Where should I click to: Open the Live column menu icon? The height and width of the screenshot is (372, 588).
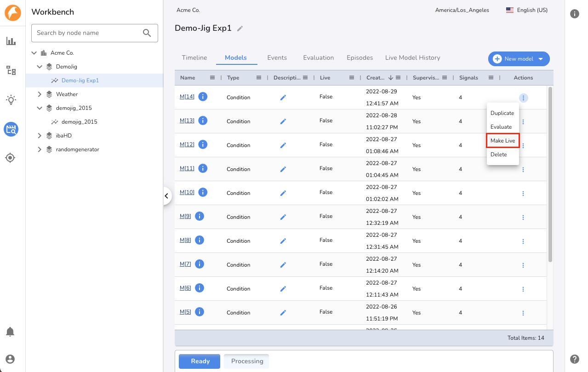tap(352, 78)
